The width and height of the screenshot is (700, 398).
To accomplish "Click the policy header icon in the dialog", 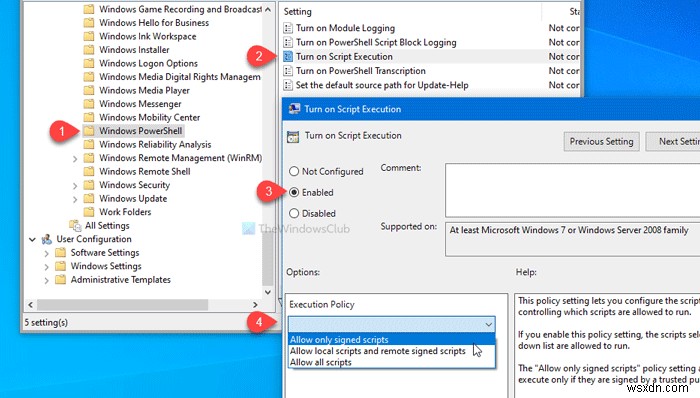I will click(x=293, y=137).
